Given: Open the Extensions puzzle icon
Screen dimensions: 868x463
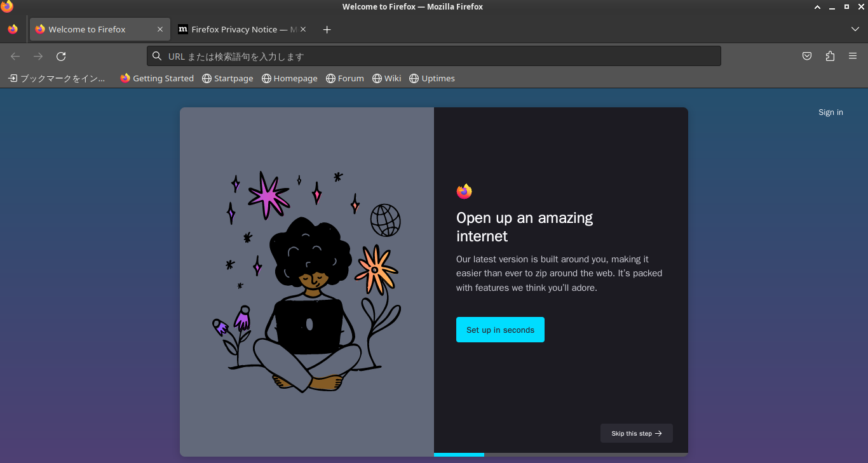Looking at the screenshot, I should (x=830, y=57).
